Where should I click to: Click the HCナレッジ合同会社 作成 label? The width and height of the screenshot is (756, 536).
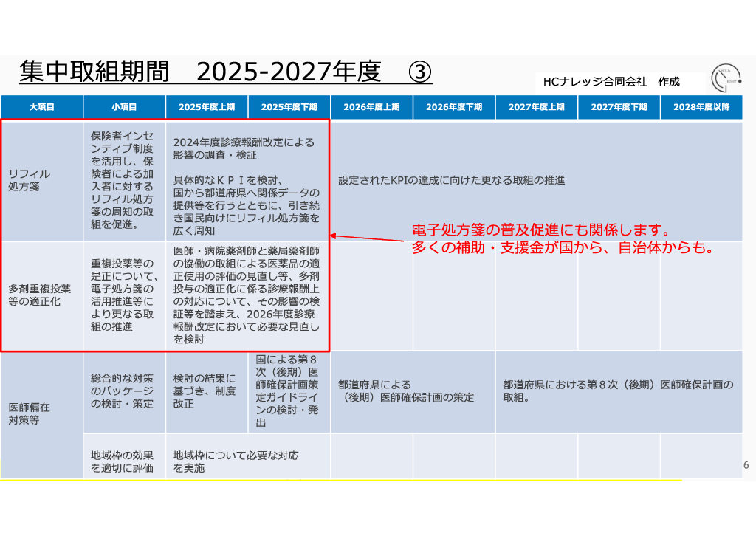tap(611, 82)
